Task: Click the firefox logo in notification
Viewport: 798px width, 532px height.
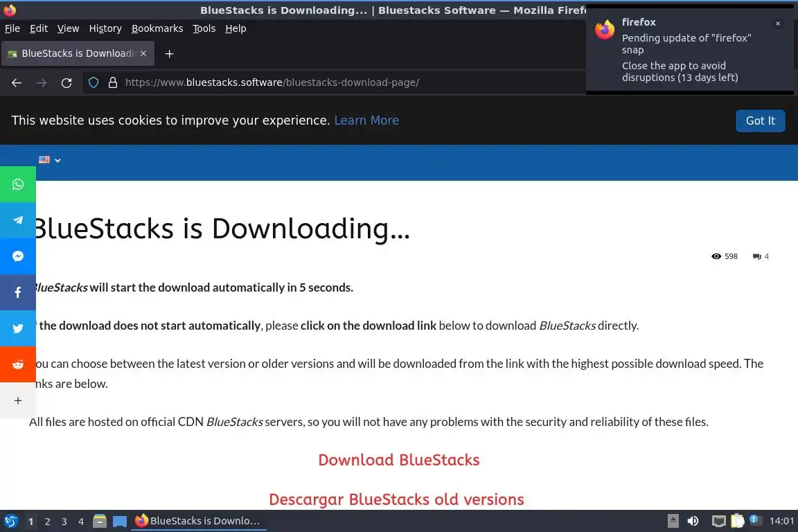Action: (605, 30)
